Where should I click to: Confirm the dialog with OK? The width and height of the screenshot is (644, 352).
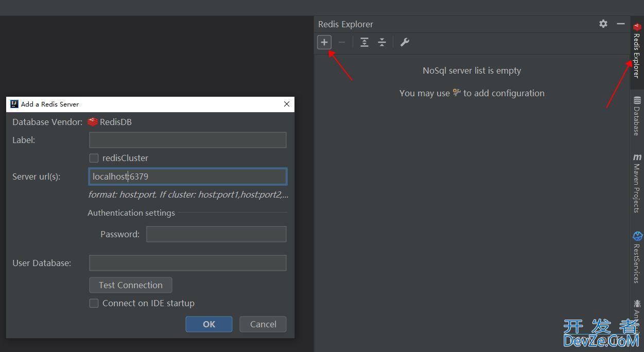coord(209,324)
